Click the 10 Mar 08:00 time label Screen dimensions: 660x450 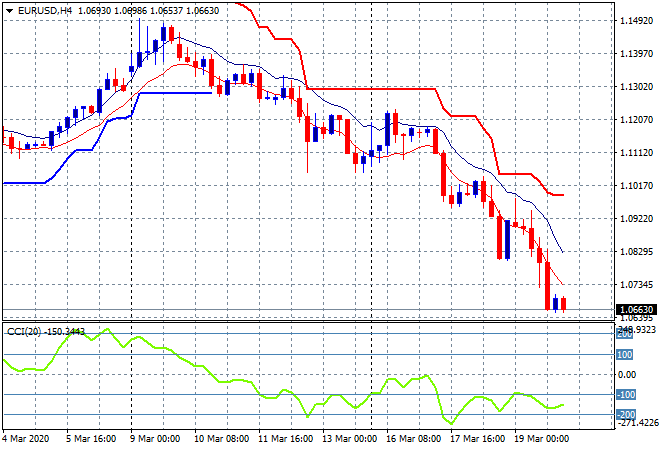click(x=221, y=438)
